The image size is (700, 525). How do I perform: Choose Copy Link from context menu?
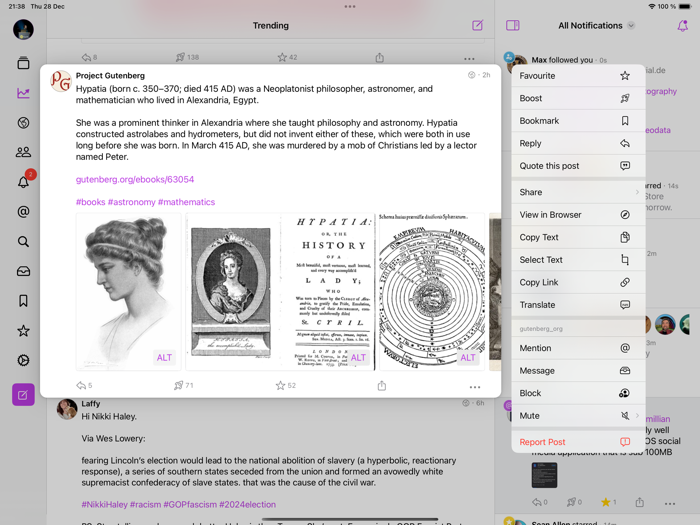tap(578, 282)
